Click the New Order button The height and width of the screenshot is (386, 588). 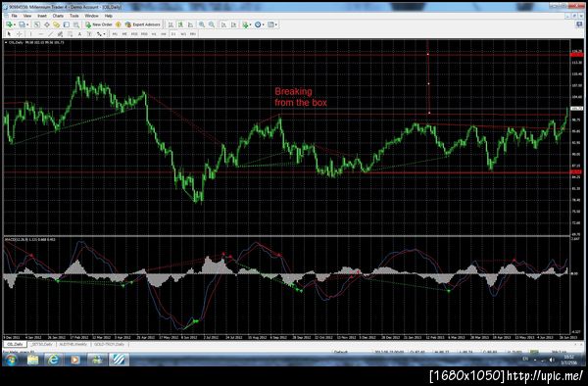pyautogui.click(x=99, y=24)
